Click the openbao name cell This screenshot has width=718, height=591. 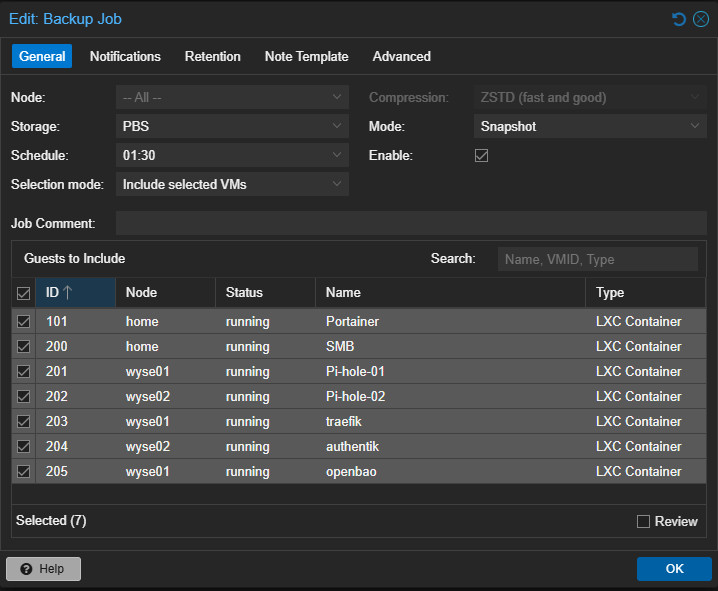click(x=451, y=472)
